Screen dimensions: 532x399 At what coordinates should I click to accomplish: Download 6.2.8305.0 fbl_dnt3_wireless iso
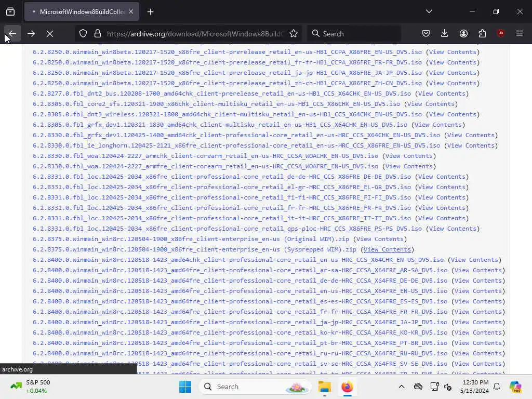228,114
